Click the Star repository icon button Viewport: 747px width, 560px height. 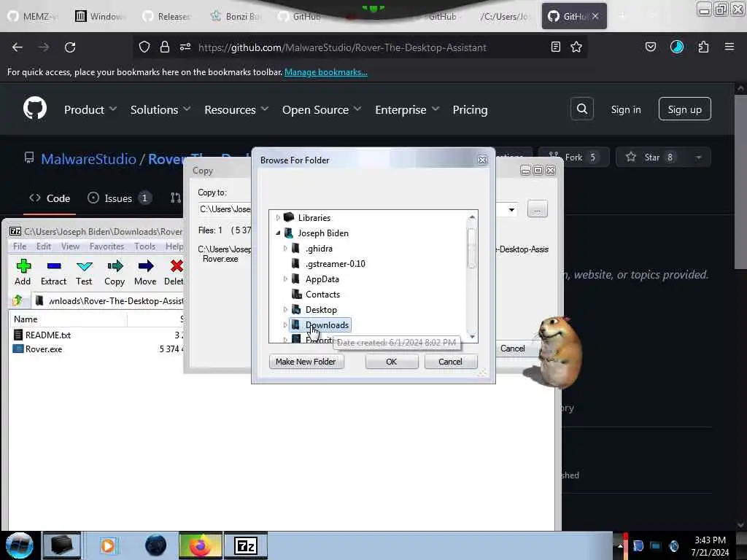pos(651,157)
